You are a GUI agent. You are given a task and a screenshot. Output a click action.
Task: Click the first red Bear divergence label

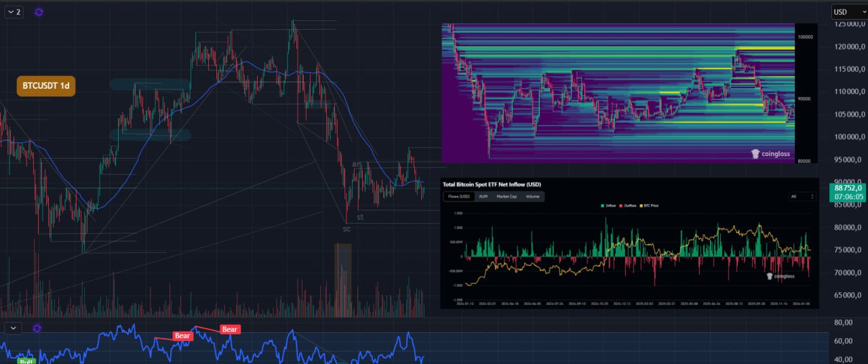(182, 336)
